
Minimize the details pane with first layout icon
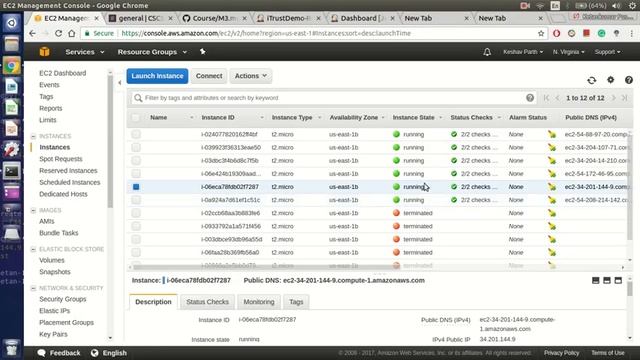(596, 280)
